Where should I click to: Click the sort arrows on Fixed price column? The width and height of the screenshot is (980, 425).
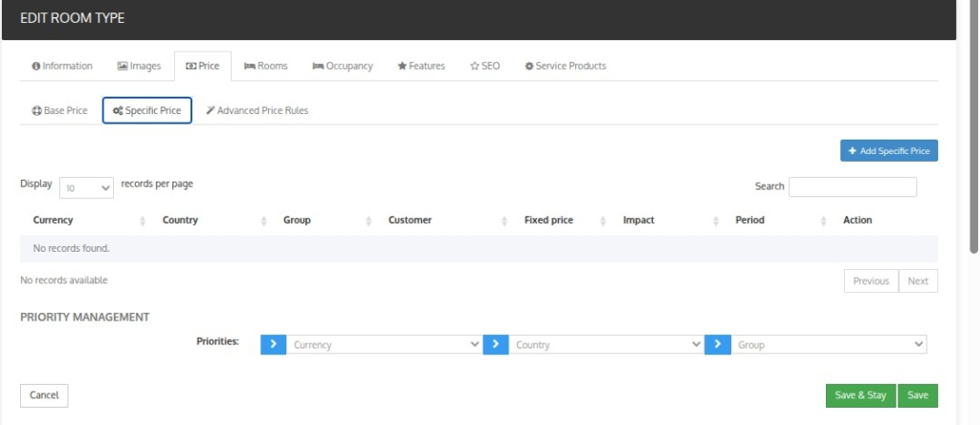(603, 220)
